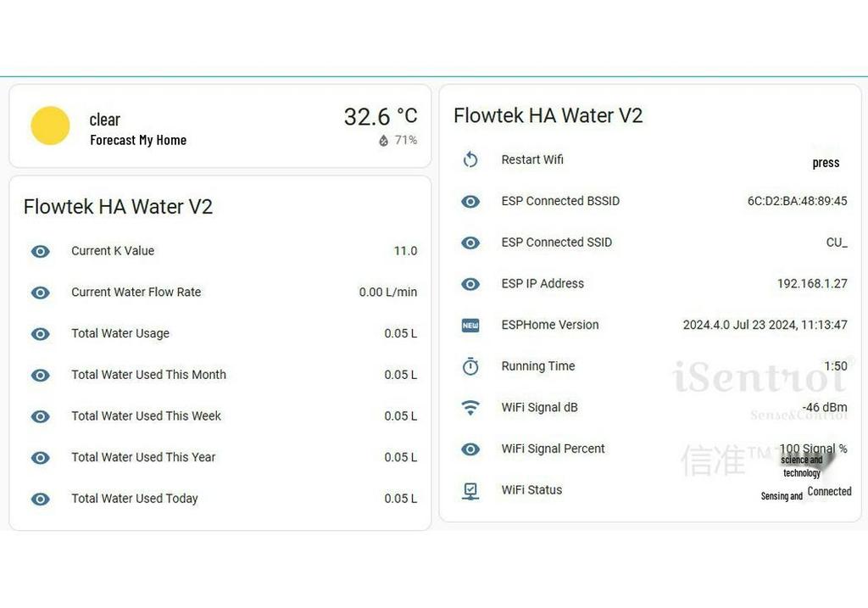This screenshot has width=868, height=608.
Task: Click the timer icon for Running Time
Action: (x=470, y=366)
